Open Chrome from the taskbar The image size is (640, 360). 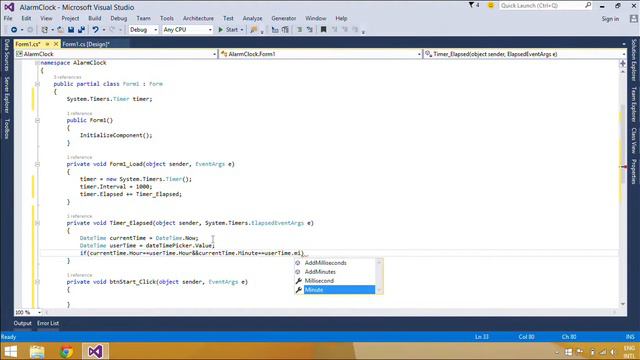pos(66,351)
